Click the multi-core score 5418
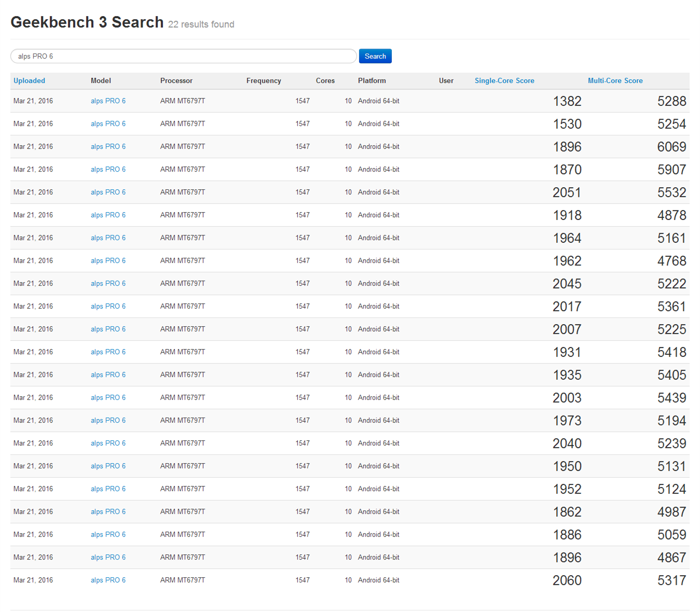Screen dimensions: 700x612 (671, 352)
